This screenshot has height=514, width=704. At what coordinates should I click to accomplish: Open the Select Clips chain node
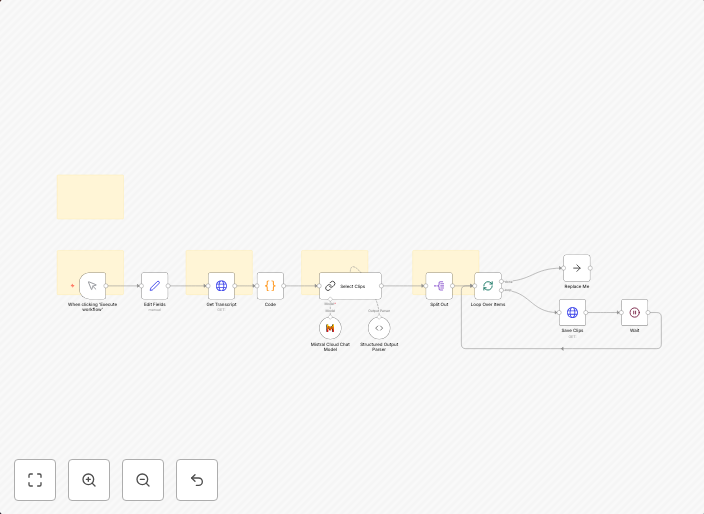click(x=350, y=286)
